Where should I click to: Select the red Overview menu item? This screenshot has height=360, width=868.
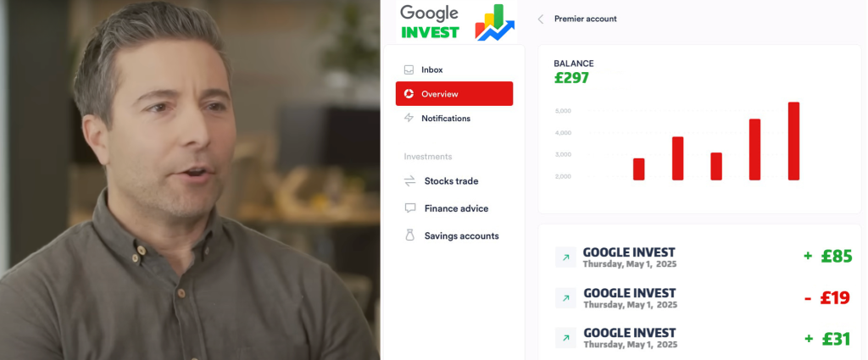[454, 93]
